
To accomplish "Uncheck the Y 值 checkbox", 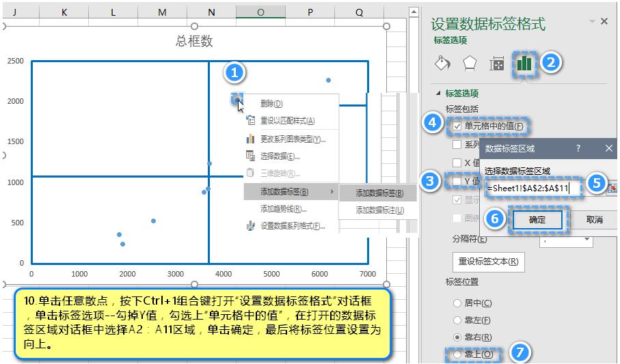I will tap(457, 181).
